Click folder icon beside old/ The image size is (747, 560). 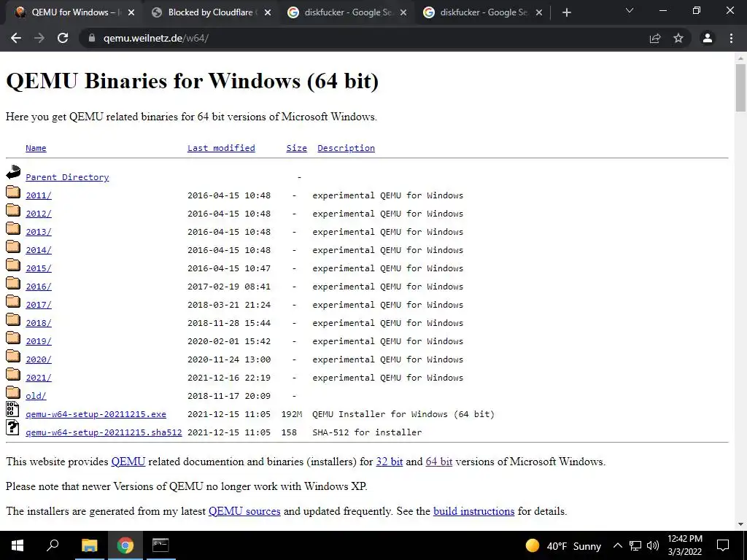(x=13, y=392)
